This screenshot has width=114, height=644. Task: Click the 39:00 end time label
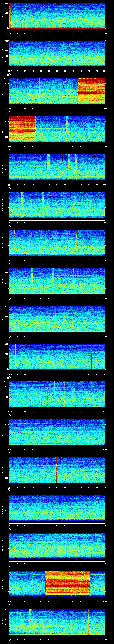pyautogui.click(x=105, y=298)
